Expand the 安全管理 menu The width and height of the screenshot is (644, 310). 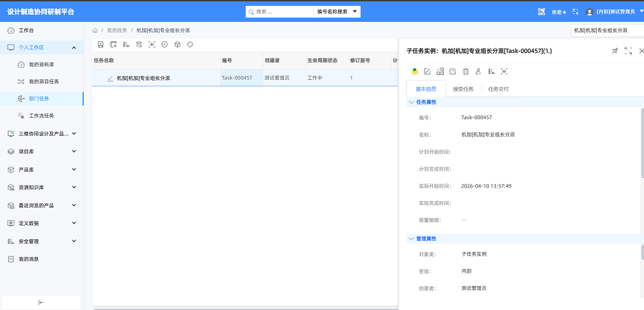74,241
